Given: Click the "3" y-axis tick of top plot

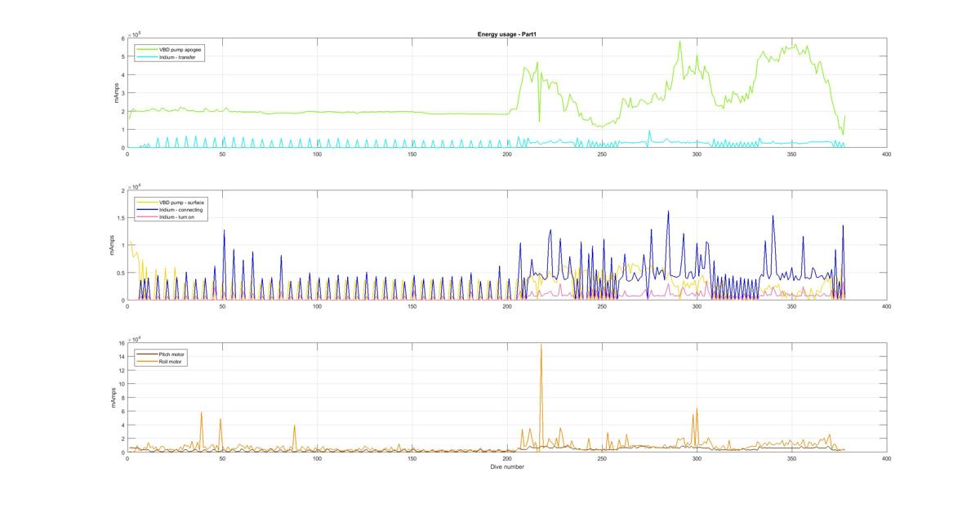Looking at the screenshot, I should coord(122,93).
